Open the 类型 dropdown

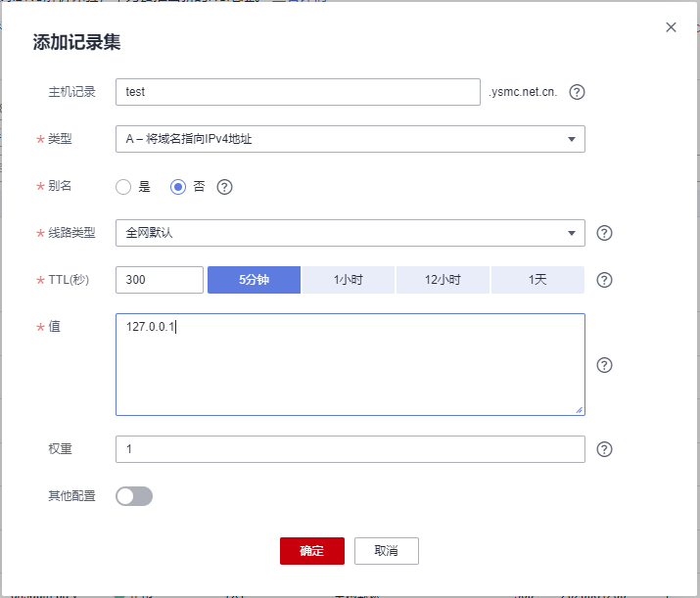coord(350,139)
